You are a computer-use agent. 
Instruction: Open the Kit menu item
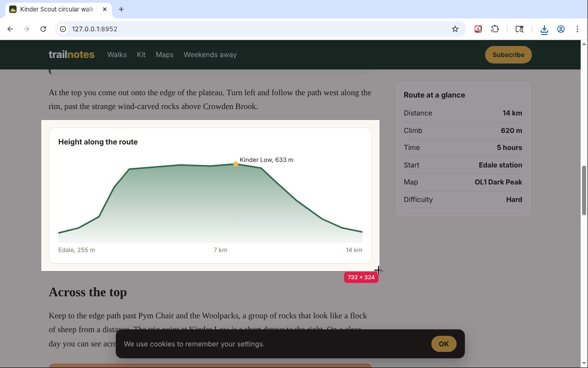141,55
